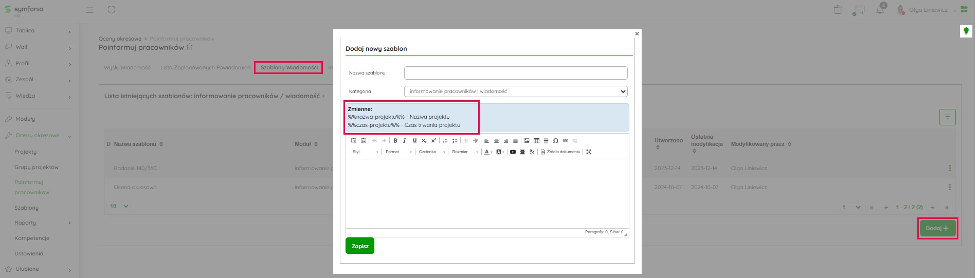Open the Kategoria dropdown
980x278 pixels.
515,91
